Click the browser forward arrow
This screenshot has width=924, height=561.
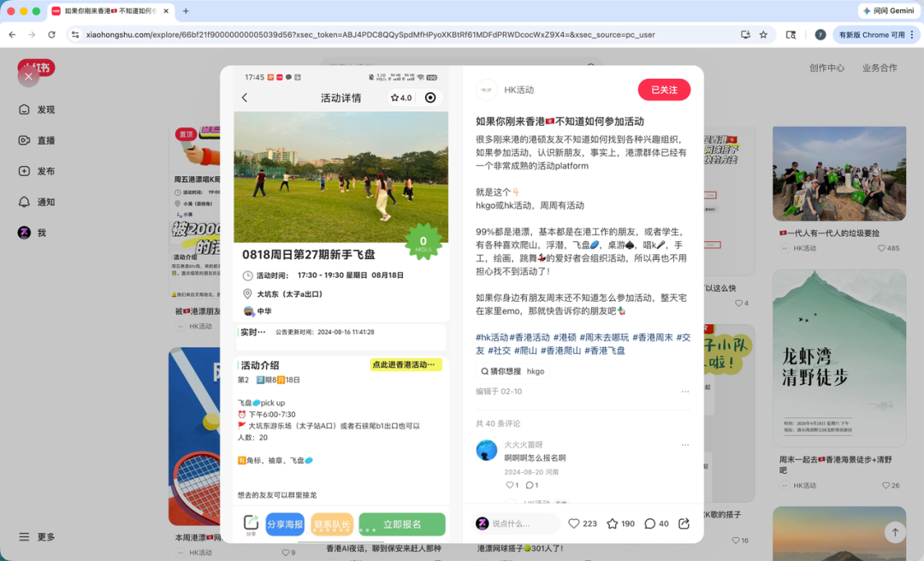(x=32, y=35)
